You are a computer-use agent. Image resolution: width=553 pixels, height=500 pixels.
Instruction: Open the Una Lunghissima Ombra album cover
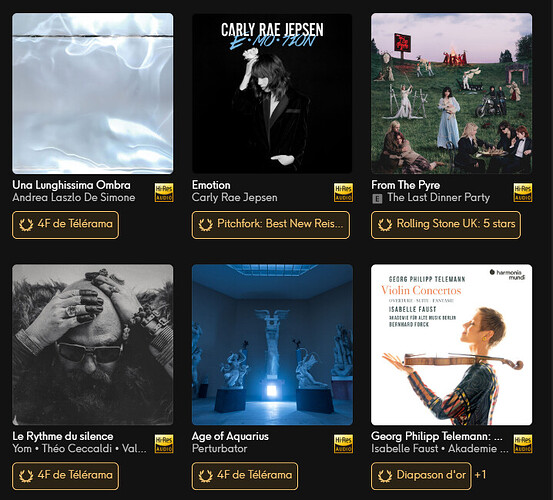[x=93, y=93]
